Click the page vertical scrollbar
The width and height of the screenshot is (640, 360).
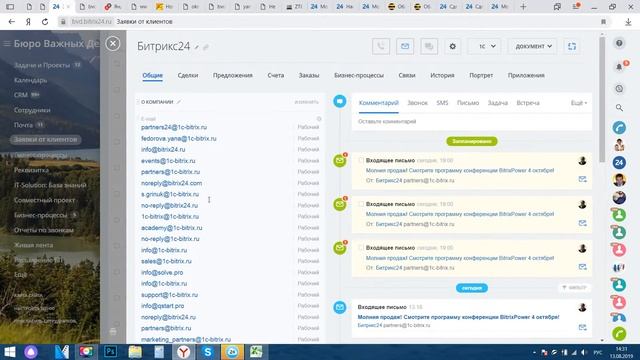coord(602,100)
